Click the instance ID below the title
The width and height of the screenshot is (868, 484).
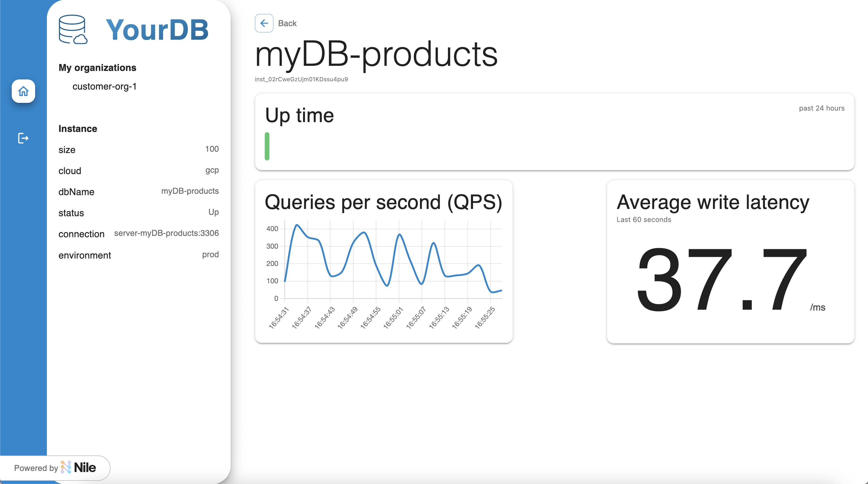301,79
